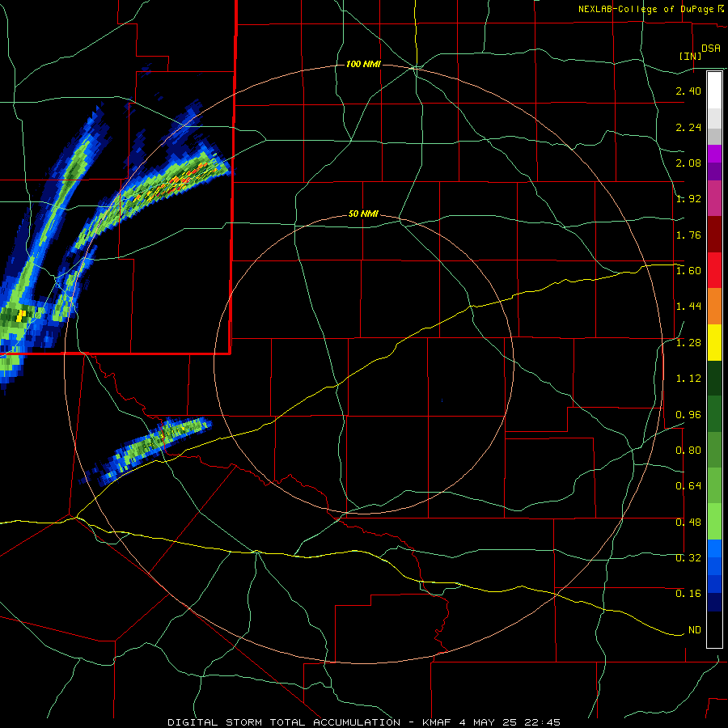Click the 0.64 legend value

(x=688, y=486)
